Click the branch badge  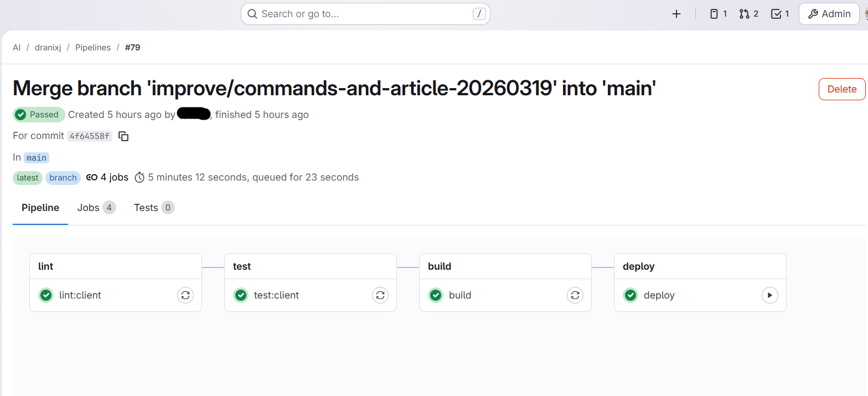pyautogui.click(x=63, y=178)
